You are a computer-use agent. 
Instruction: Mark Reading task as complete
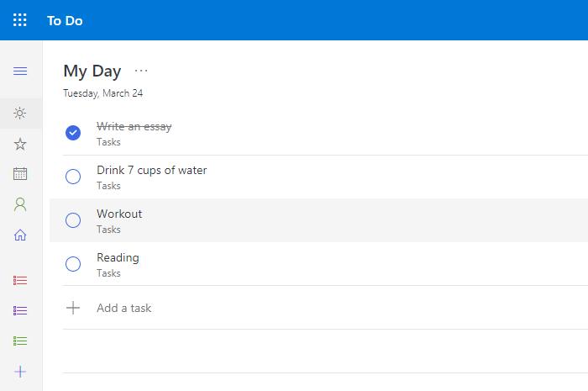pos(73,264)
